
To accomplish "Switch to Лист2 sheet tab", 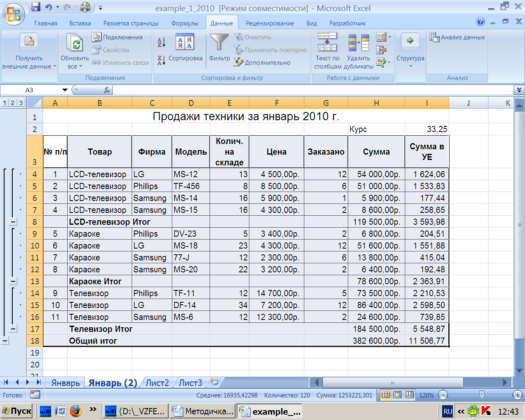I will tap(157, 383).
